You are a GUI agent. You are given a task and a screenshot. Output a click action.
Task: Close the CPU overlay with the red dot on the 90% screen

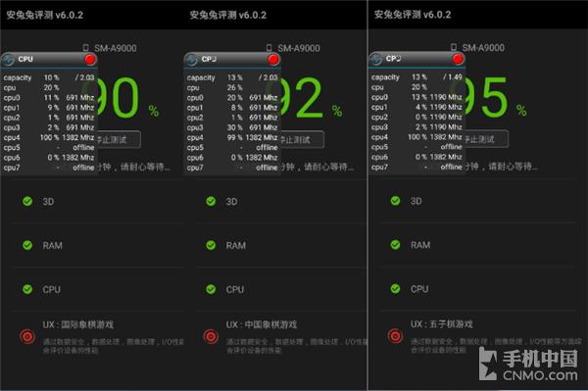90,59
